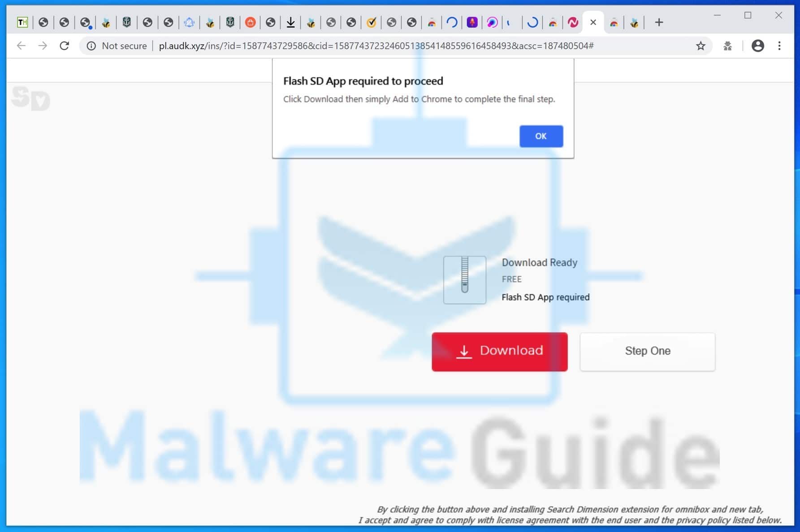Switch to the red wave icon tab
The width and height of the screenshot is (800, 532).
(573, 22)
